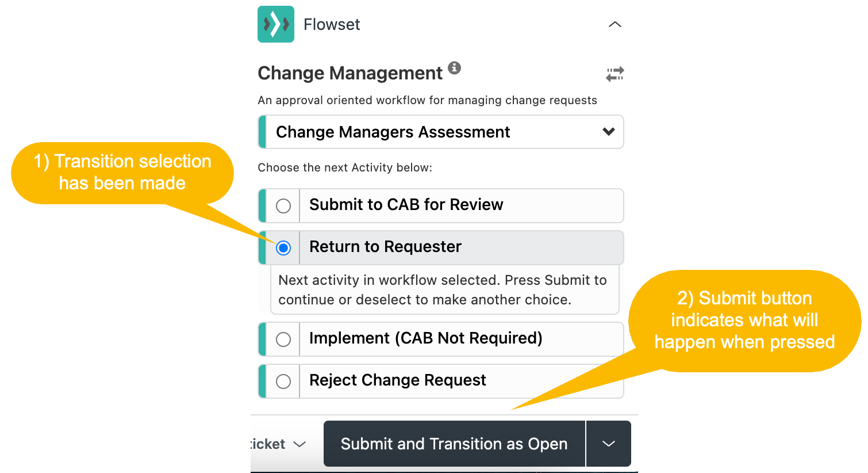Select the Implement (CAB Not Required) radio button

[283, 339]
